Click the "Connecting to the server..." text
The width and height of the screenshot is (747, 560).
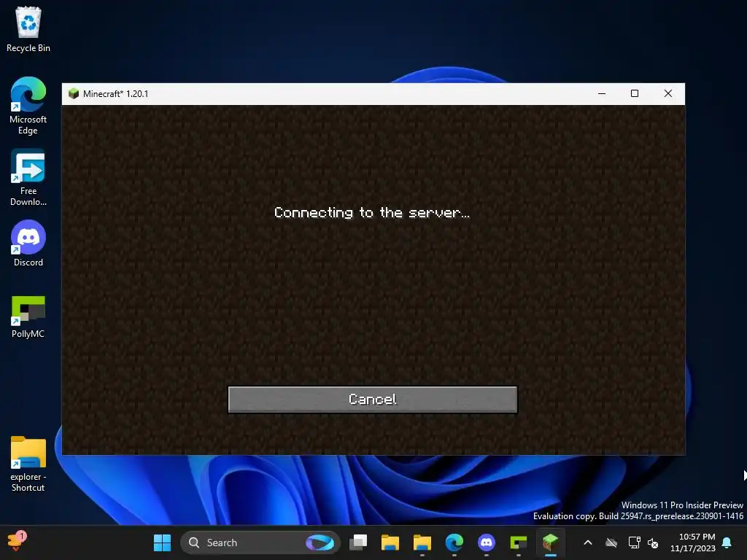point(372,212)
